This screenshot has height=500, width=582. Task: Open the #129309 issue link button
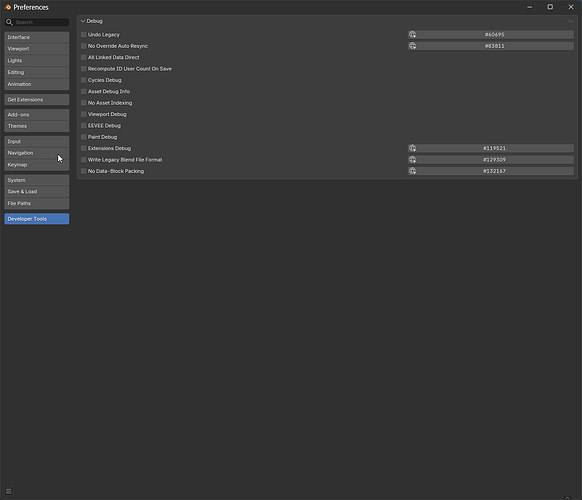(491, 160)
